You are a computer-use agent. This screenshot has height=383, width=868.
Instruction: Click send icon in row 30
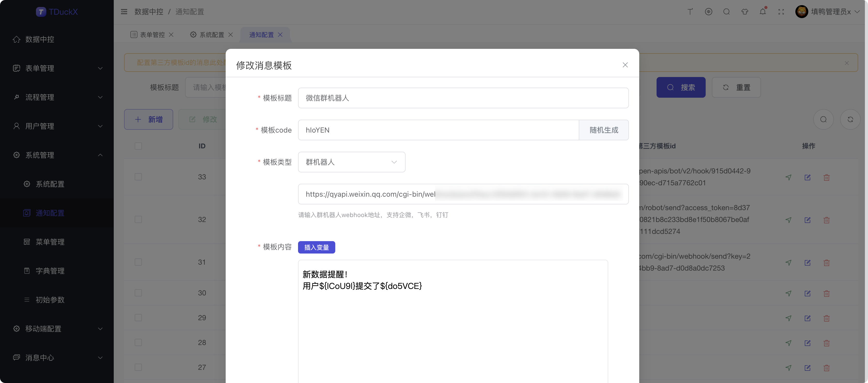point(788,293)
